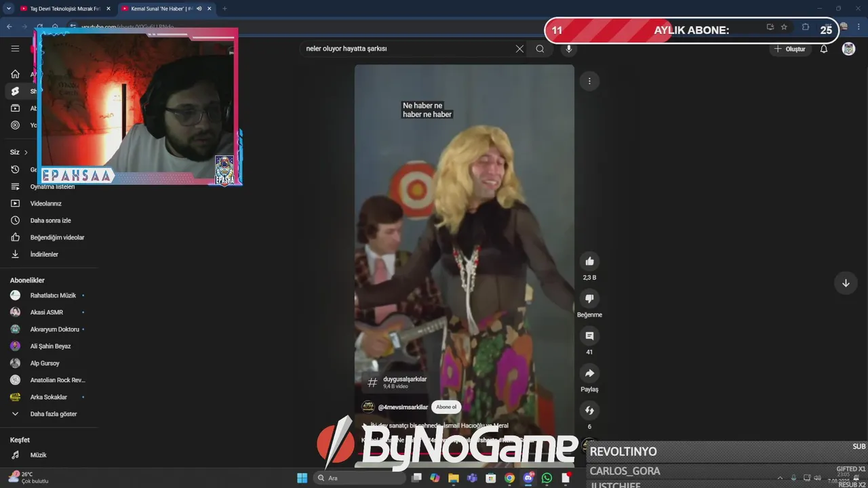Open the Short's three-dot more menu
Image resolution: width=868 pixels, height=488 pixels.
(589, 81)
